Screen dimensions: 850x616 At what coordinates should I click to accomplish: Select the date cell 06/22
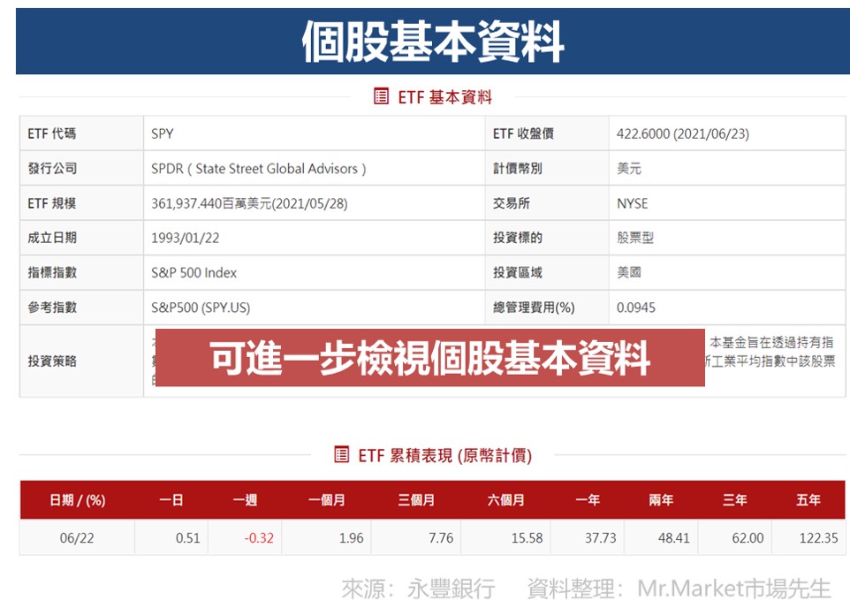pyautogui.click(x=77, y=538)
